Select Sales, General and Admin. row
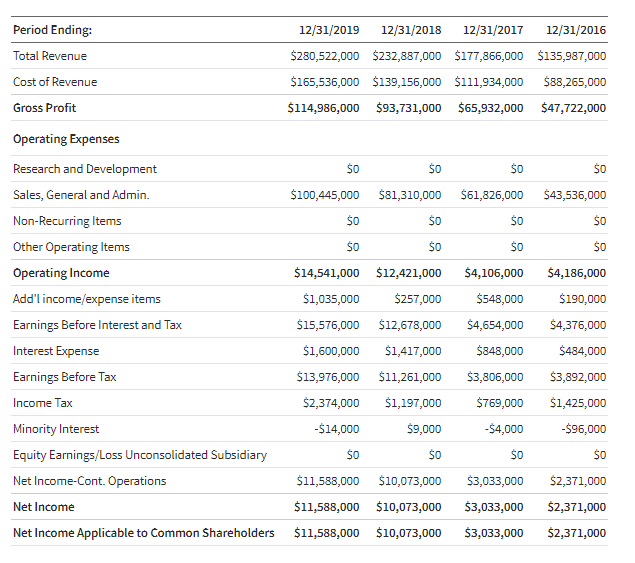 pyautogui.click(x=309, y=195)
